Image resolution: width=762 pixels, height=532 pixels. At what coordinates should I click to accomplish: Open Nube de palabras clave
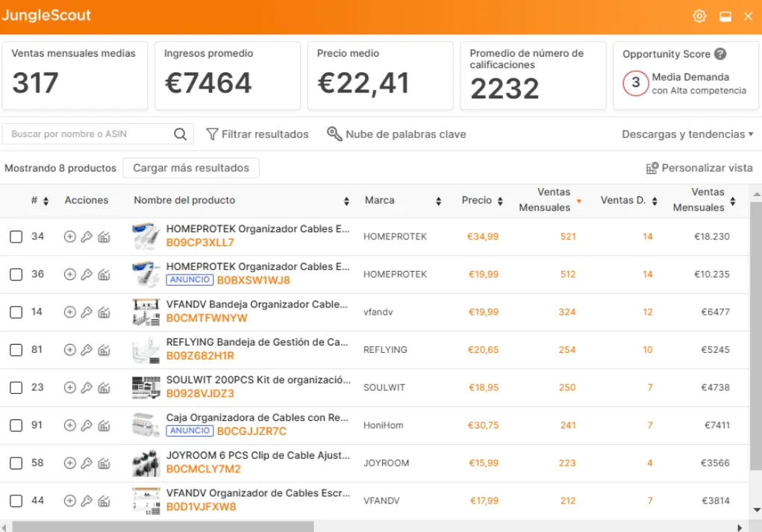click(x=396, y=134)
